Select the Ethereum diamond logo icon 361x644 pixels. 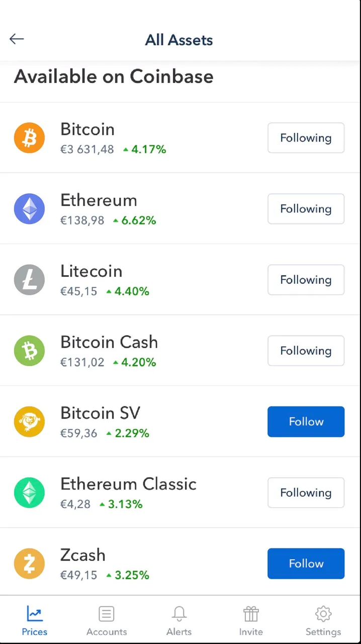[29, 209]
